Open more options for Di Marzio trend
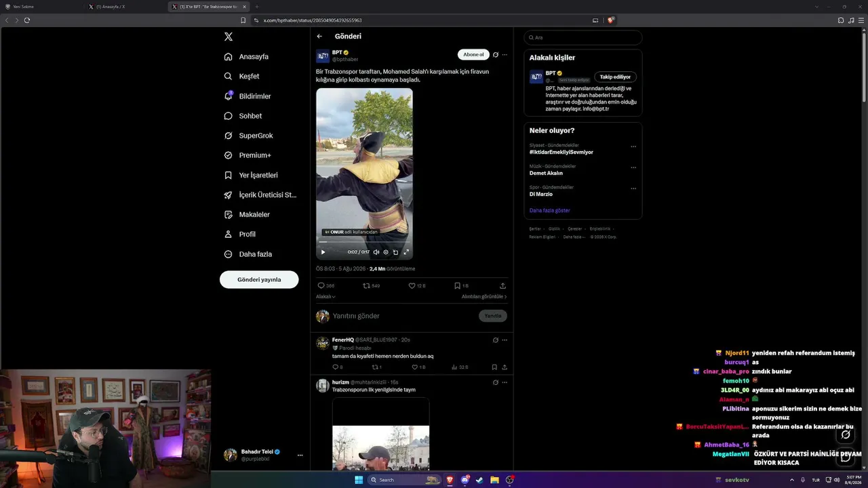Viewport: 868px width, 488px height. coord(633,188)
